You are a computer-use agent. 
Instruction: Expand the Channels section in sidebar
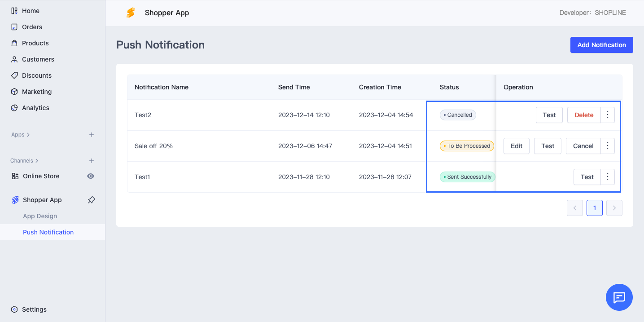24,161
